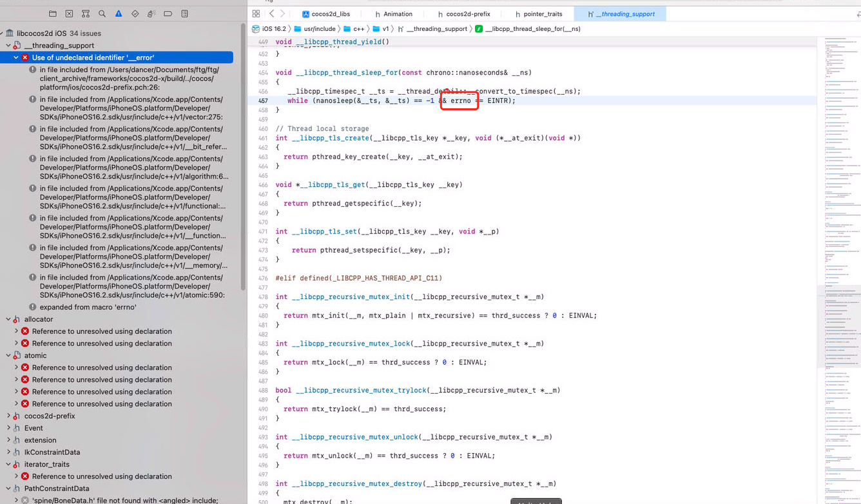This screenshot has height=504, width=861.
Task: Open the v1 folder jump bar segment
Action: tap(381, 29)
